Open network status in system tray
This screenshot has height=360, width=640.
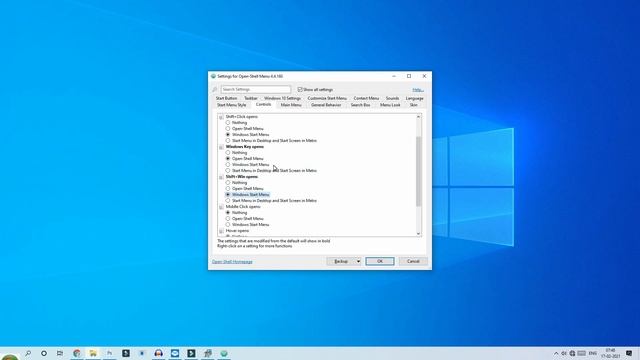point(572,353)
